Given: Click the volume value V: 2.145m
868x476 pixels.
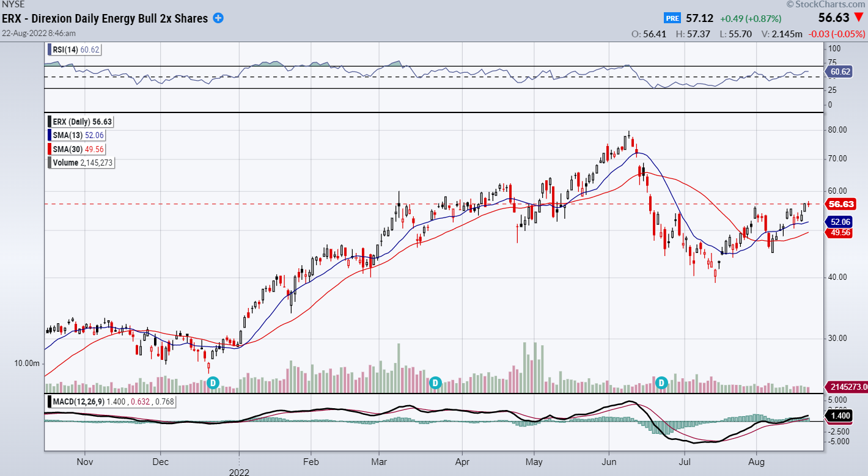Looking at the screenshot, I should pyautogui.click(x=781, y=34).
